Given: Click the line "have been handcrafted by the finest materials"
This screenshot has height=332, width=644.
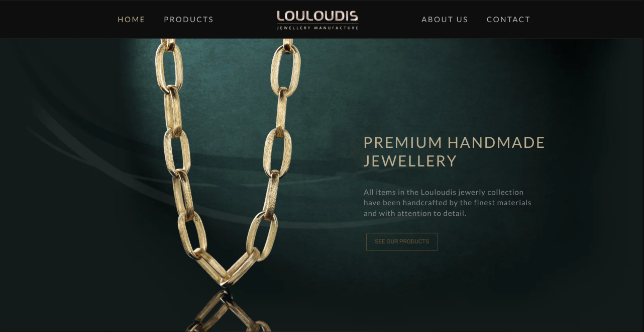Looking at the screenshot, I should tap(448, 203).
